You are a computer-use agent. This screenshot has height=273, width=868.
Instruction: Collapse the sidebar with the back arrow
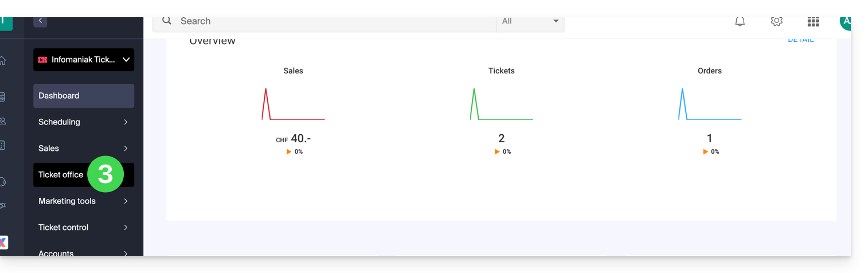(40, 21)
